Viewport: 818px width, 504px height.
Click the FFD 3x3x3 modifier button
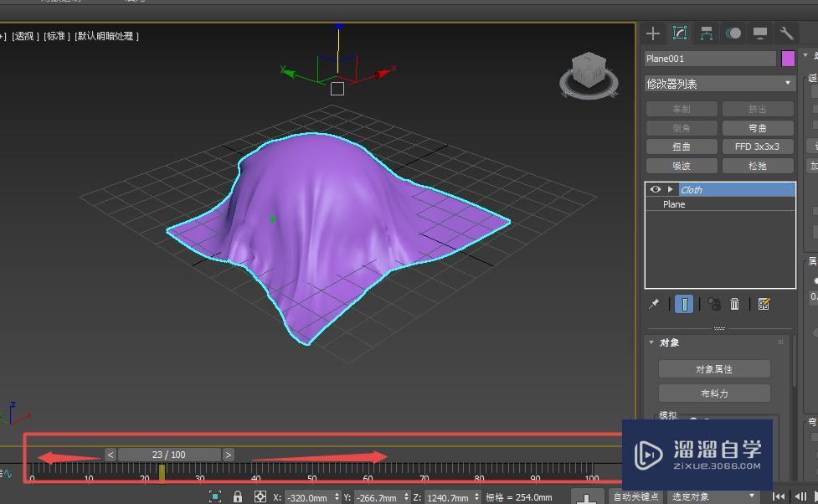(x=757, y=147)
